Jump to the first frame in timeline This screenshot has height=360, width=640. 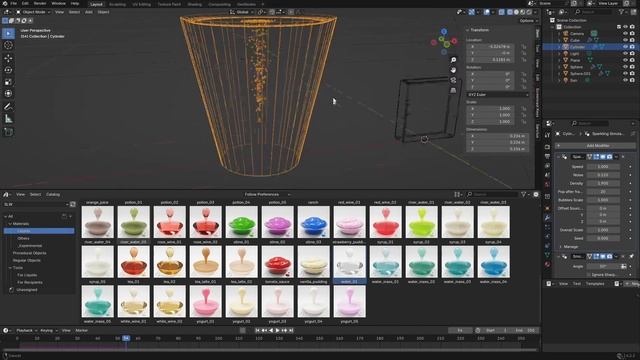click(257, 330)
